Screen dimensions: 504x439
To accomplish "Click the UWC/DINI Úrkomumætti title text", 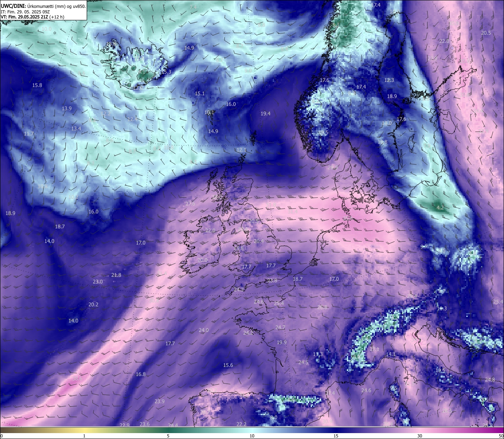I will click(43, 6).
